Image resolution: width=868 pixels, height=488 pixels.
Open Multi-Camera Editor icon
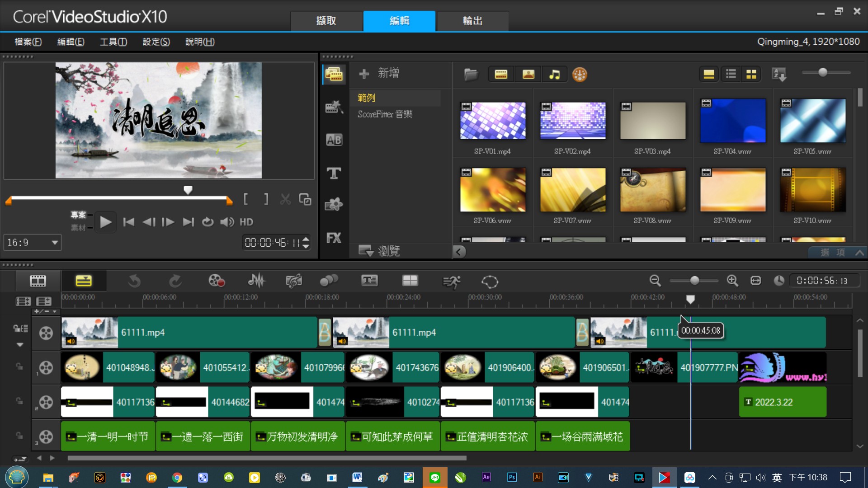(x=410, y=281)
